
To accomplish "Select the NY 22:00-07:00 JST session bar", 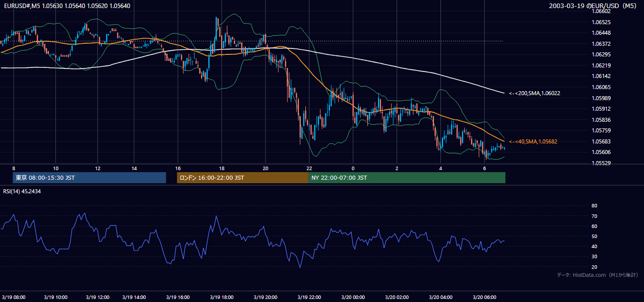I will (407, 178).
